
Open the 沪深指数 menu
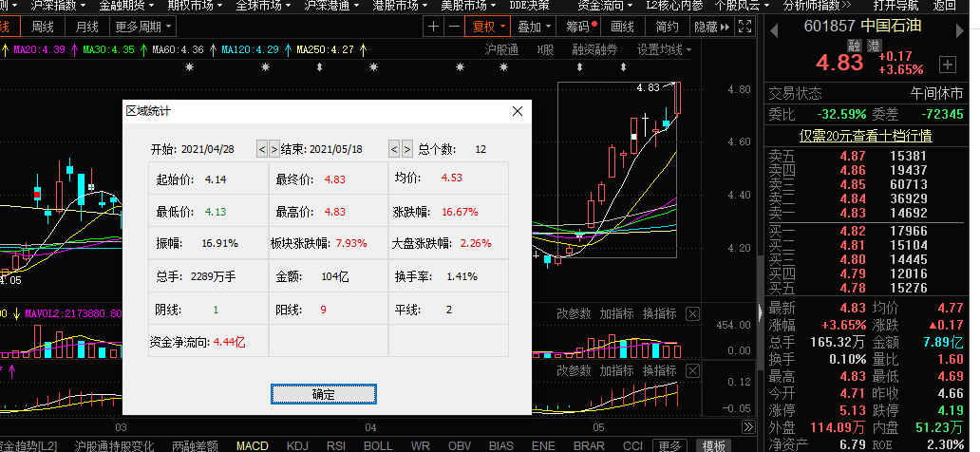59,7
